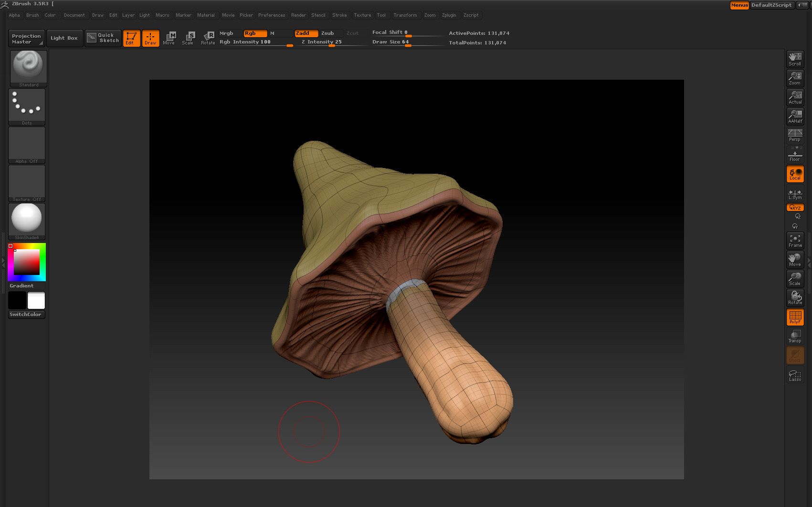Image resolution: width=812 pixels, height=507 pixels.
Task: Click the Frame icon in right shelf
Action: [x=795, y=241]
